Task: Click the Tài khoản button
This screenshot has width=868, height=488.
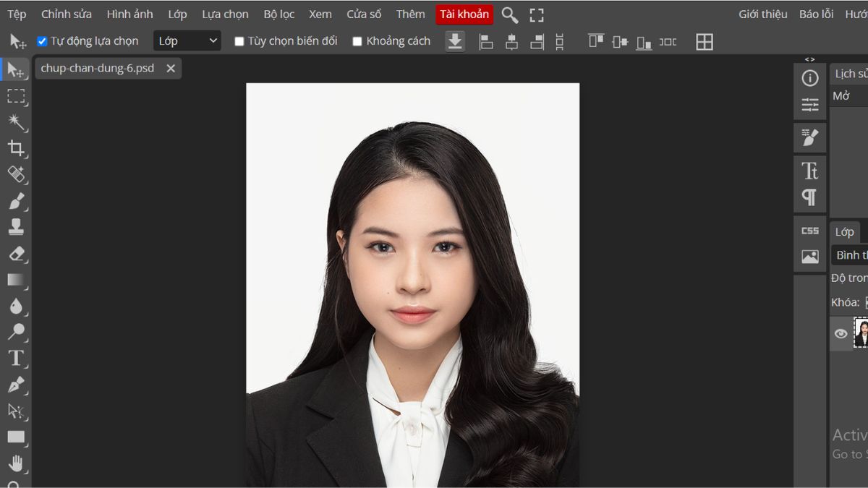Action: point(464,14)
